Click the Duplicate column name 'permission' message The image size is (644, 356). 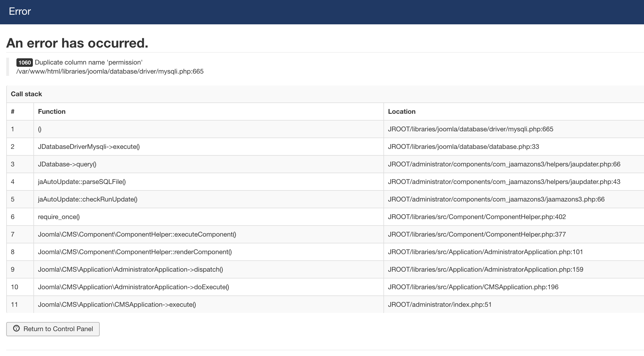[88, 63]
